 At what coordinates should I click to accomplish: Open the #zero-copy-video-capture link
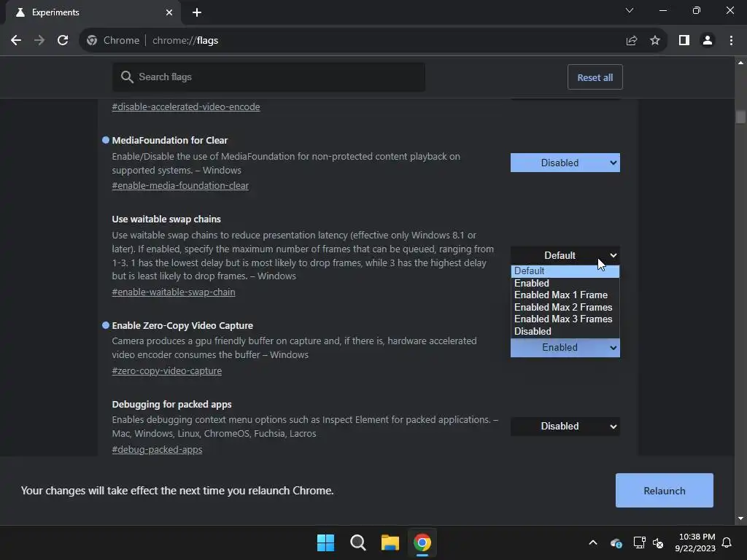pos(167,371)
